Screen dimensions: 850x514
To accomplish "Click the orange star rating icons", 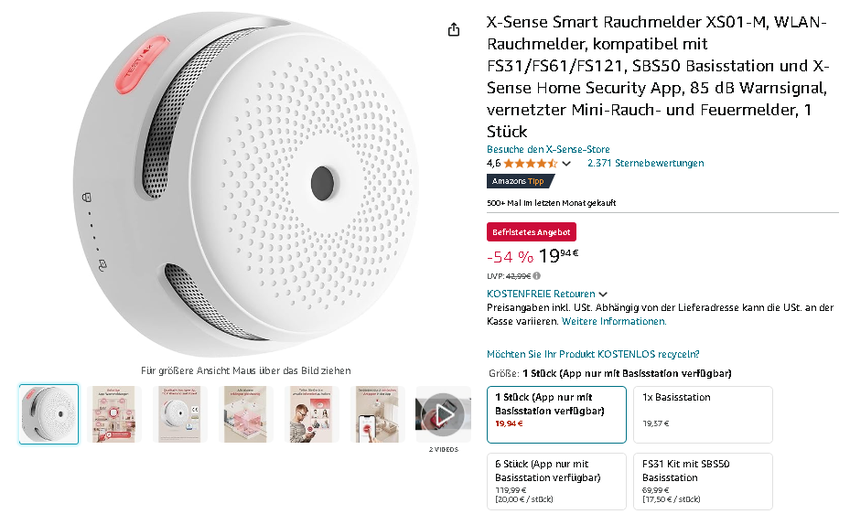I will coord(530,163).
